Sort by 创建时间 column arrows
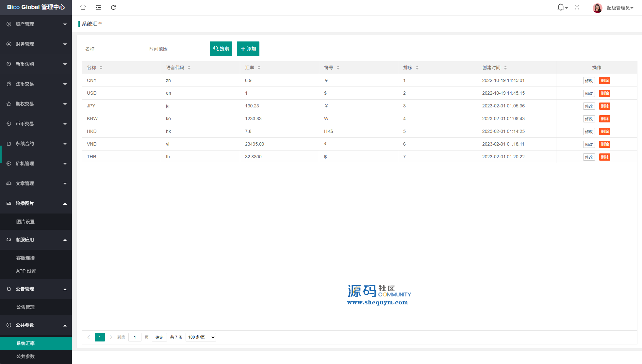The image size is (642, 364). pyautogui.click(x=505, y=68)
